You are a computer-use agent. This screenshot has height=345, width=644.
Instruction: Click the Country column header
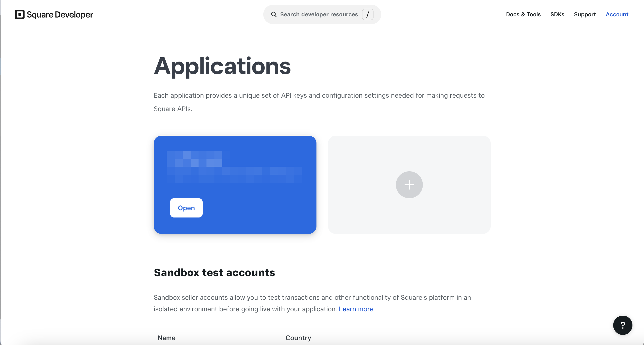(298, 338)
